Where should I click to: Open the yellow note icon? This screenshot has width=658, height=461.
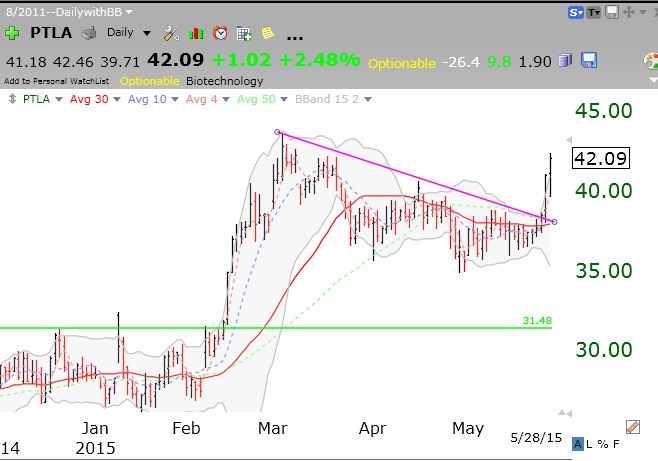pyautogui.click(x=267, y=33)
